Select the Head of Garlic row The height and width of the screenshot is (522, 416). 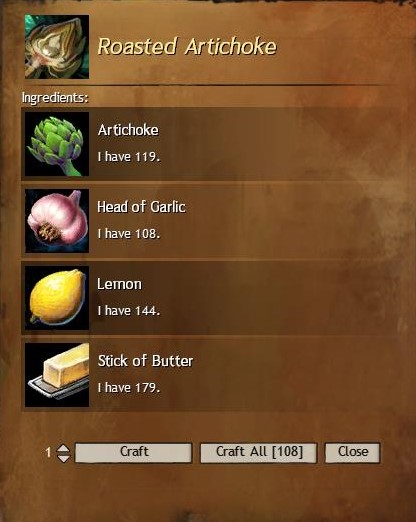(211, 221)
